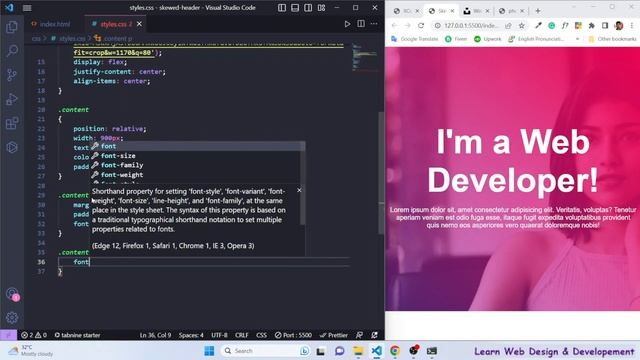Screen dimensions: 640x360
Task: Change line ending via CRLF status item
Action: (242, 335)
